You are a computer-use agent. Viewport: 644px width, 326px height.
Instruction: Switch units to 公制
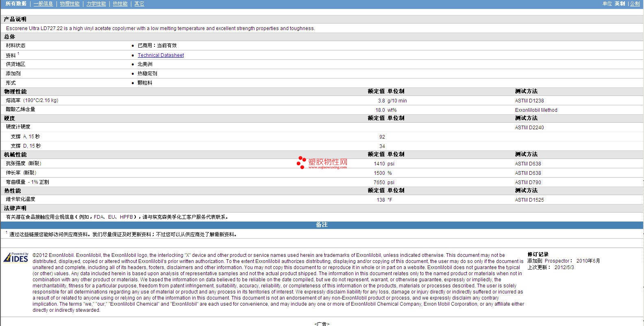point(635,4)
